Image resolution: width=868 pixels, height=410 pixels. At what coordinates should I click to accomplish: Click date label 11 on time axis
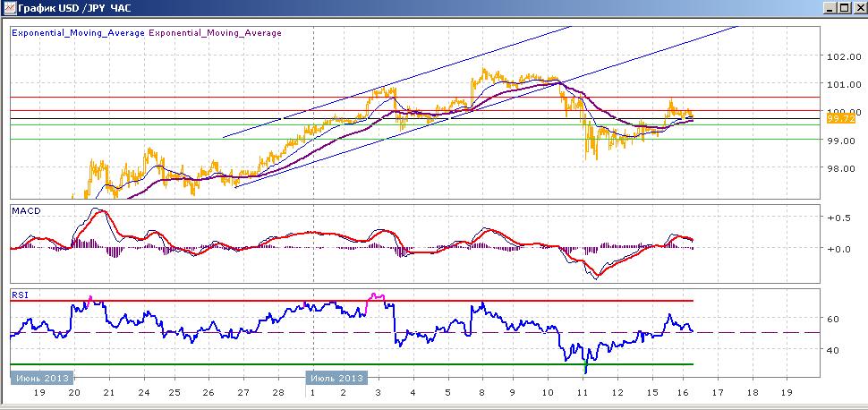pyautogui.click(x=582, y=392)
